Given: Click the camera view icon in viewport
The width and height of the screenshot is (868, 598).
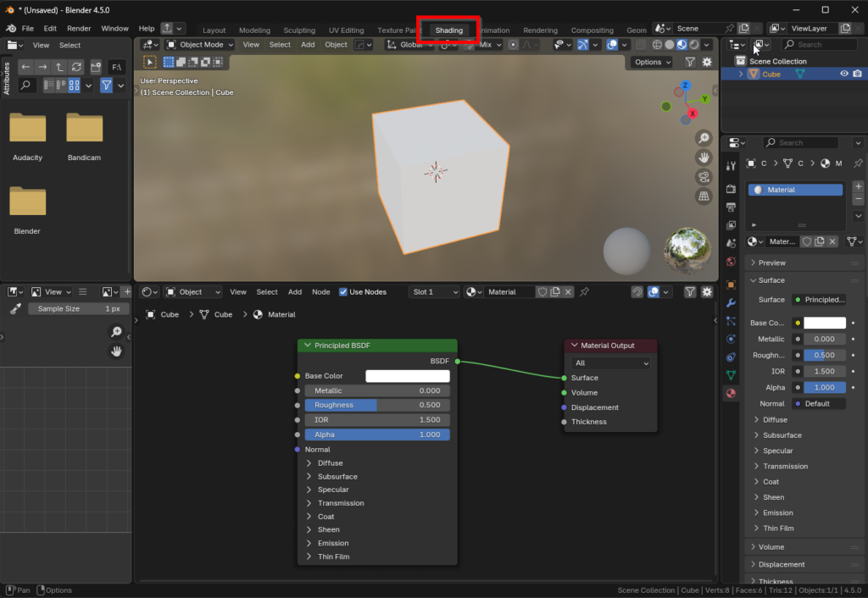Looking at the screenshot, I should [704, 177].
